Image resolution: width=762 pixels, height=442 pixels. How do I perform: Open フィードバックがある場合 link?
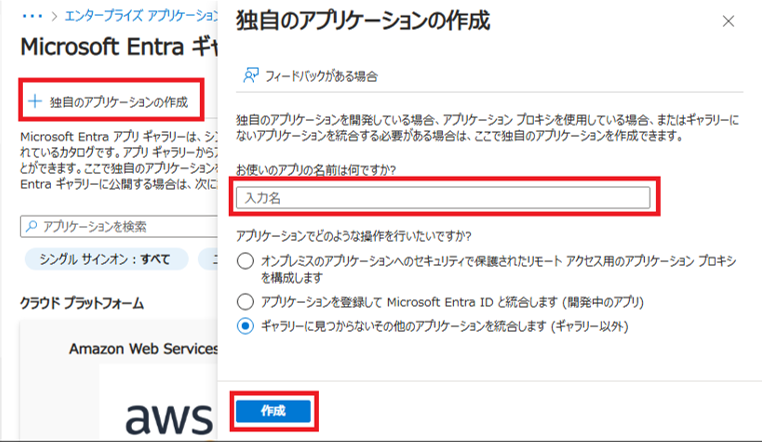321,76
